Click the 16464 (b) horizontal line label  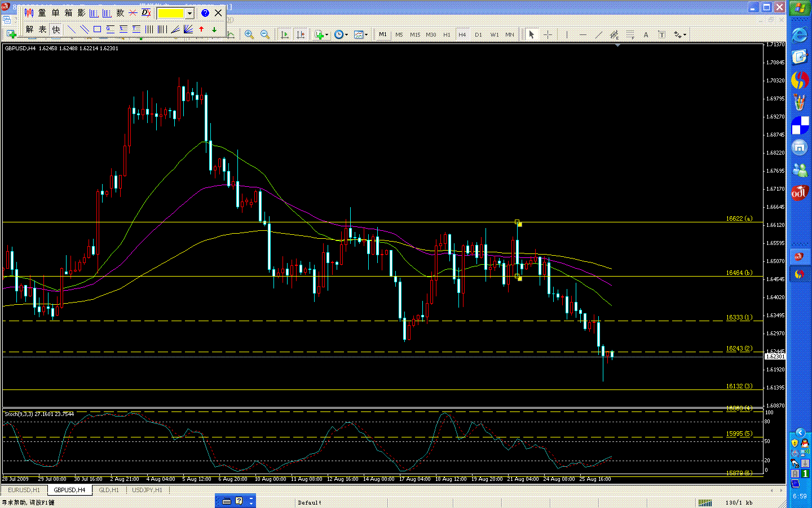click(x=739, y=273)
